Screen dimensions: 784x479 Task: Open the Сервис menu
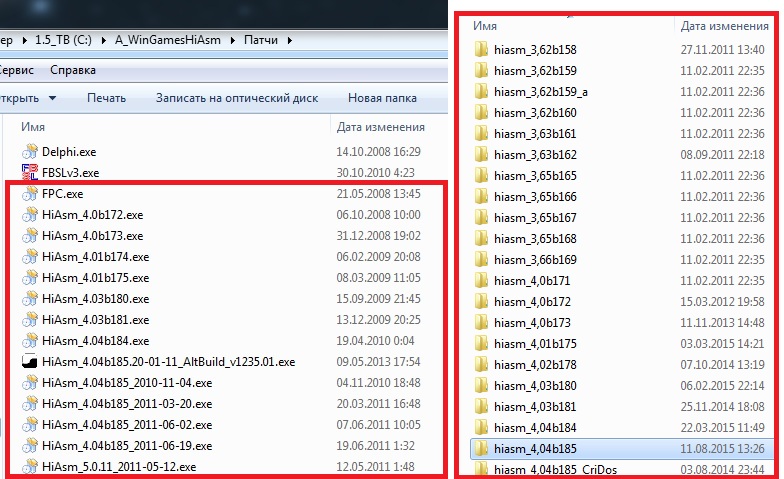16,70
